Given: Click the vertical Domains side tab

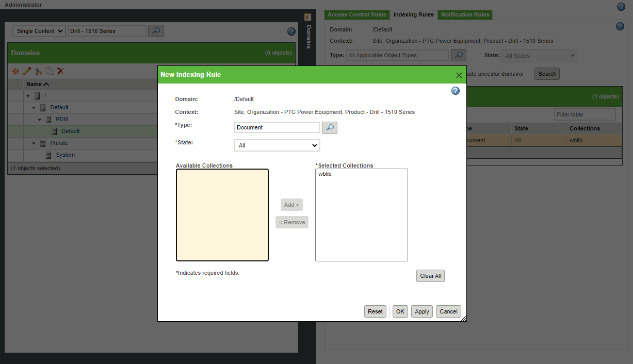Looking at the screenshot, I should [x=309, y=36].
